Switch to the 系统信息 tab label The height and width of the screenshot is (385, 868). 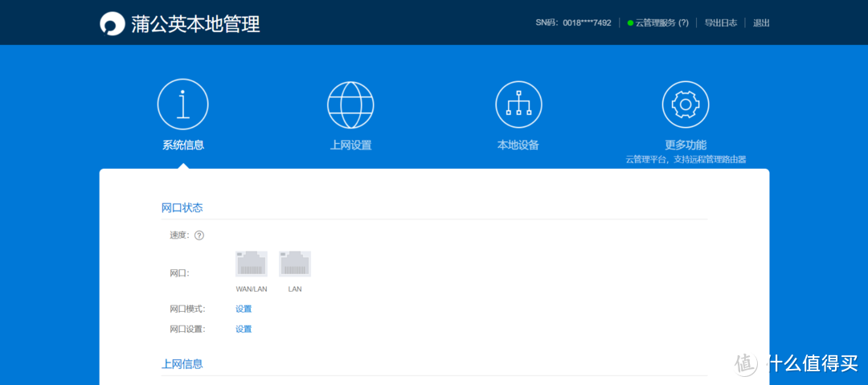(183, 145)
